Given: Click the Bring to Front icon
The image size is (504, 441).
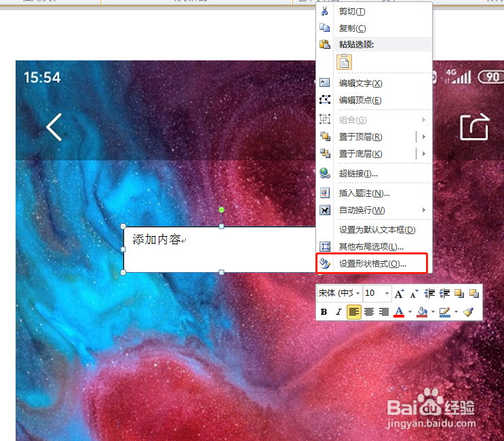Looking at the screenshot, I should [x=325, y=136].
